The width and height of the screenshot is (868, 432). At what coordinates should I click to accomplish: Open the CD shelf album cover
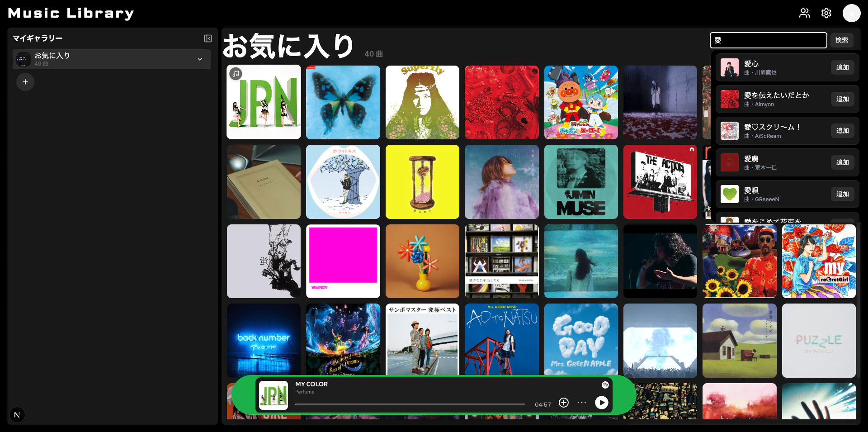pyautogui.click(x=501, y=261)
